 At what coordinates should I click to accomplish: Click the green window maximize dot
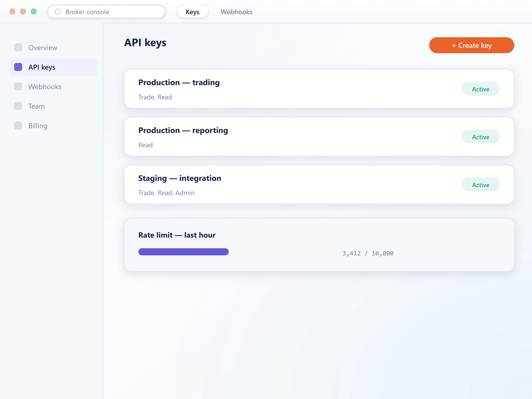click(x=34, y=12)
